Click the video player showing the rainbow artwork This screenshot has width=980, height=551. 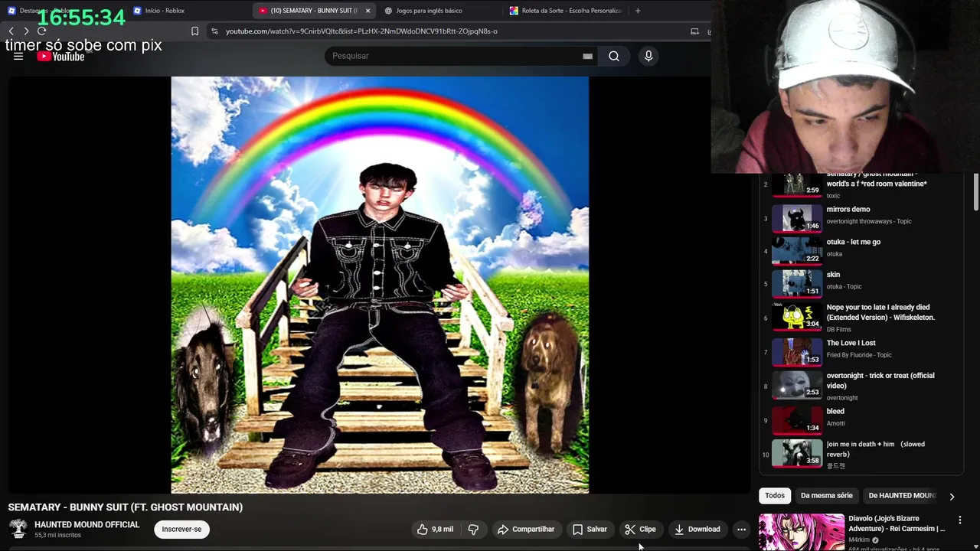(x=380, y=285)
